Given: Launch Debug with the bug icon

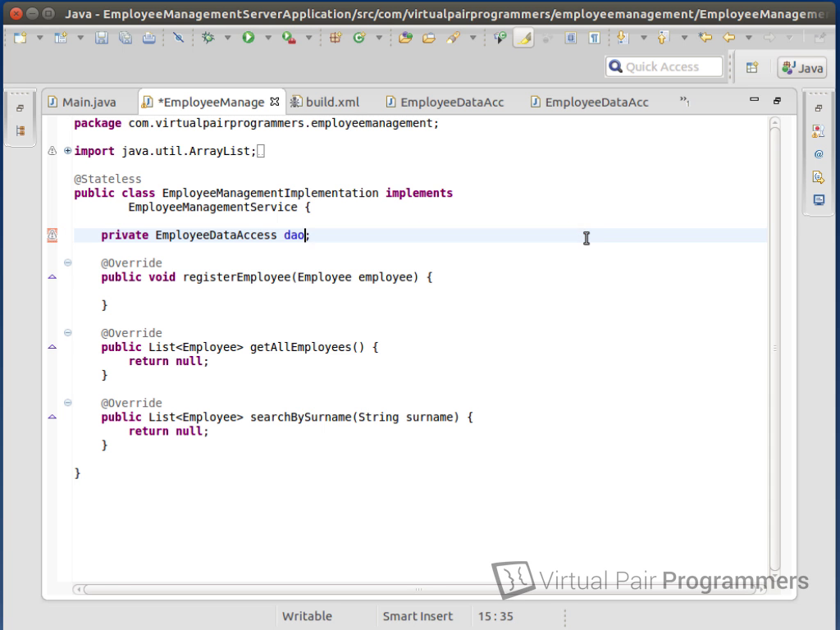Looking at the screenshot, I should point(208,38).
